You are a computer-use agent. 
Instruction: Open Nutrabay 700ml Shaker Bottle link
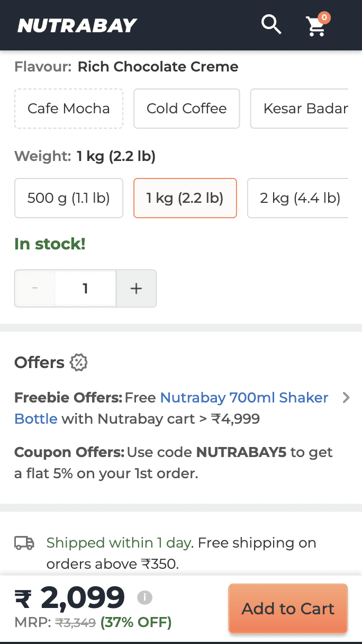[244, 398]
